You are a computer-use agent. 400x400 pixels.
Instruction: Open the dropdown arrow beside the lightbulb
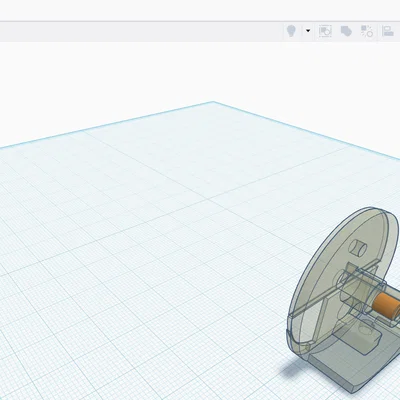308,31
